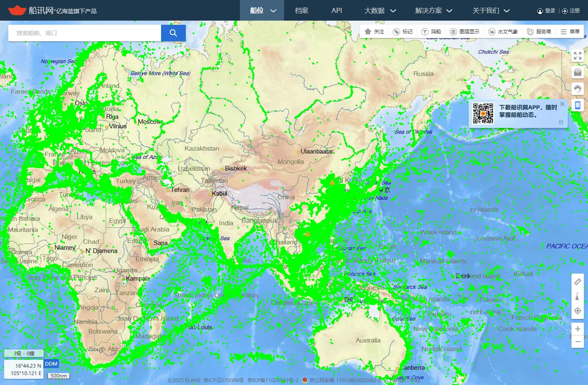Viewport: 588px width, 385px height.
Task: Open the 关注 star favorites tool
Action: (x=374, y=31)
